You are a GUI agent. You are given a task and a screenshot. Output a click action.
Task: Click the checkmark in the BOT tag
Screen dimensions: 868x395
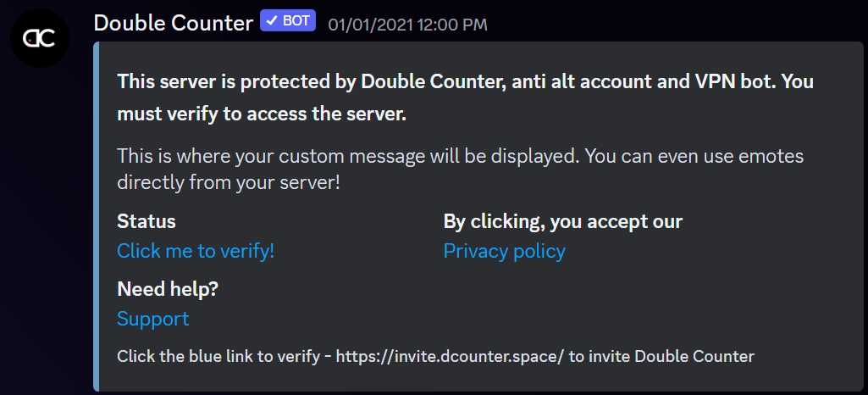[273, 20]
